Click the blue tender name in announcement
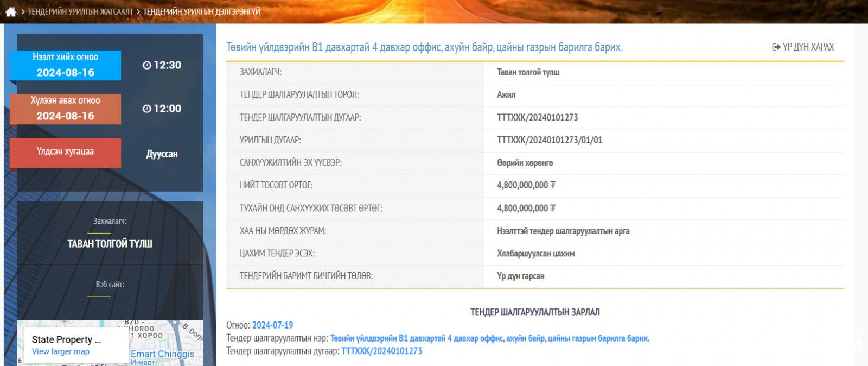 point(490,338)
